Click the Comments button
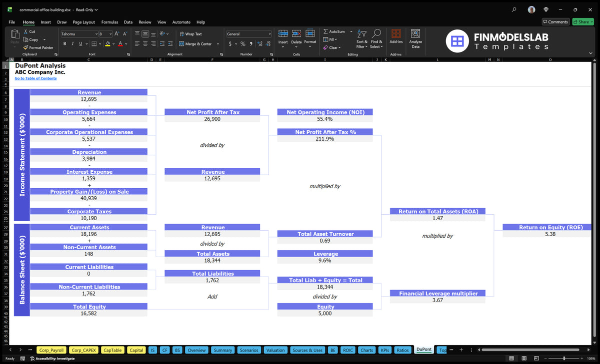The image size is (600, 364). (555, 22)
